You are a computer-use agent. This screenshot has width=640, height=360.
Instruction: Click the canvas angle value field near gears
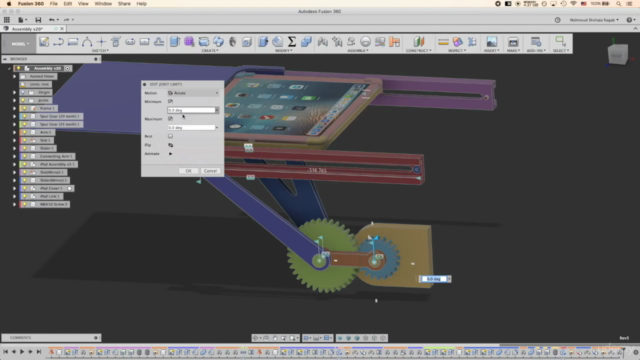coord(434,279)
